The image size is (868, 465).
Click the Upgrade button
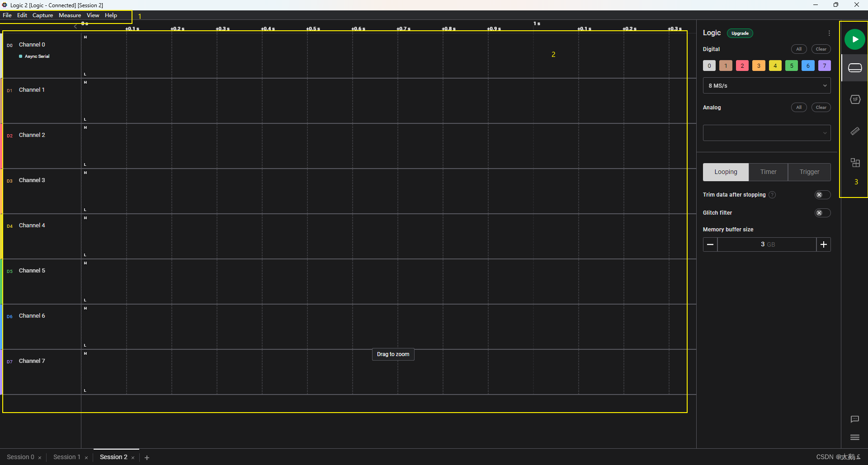(x=740, y=33)
